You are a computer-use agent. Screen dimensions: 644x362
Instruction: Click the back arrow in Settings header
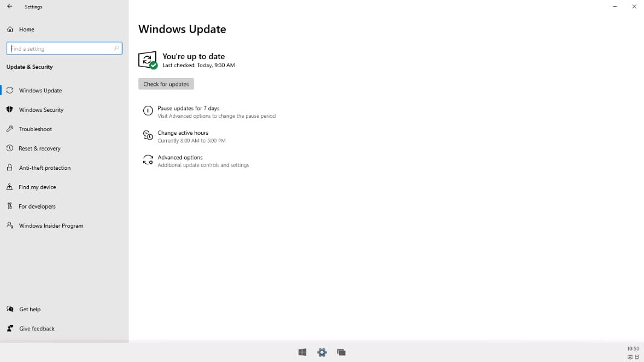tap(10, 7)
